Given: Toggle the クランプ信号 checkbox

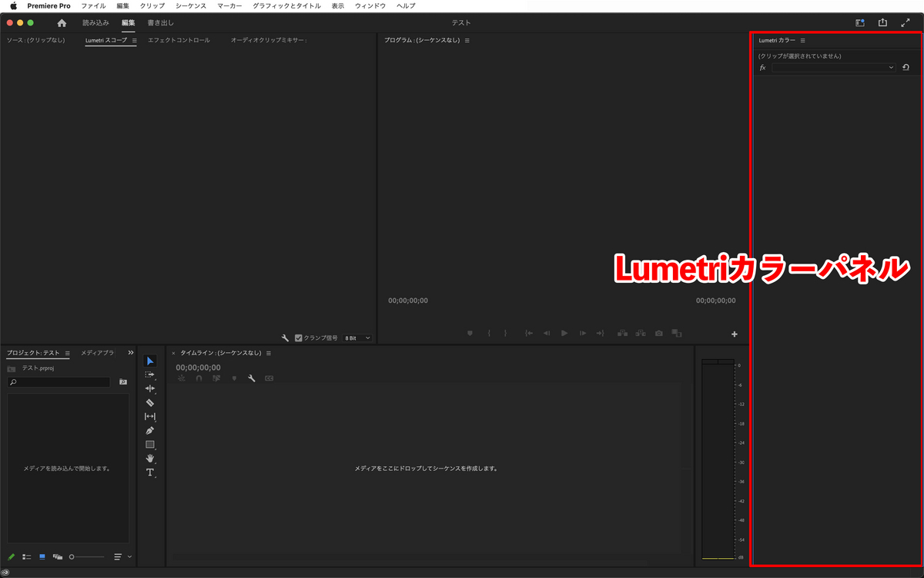Looking at the screenshot, I should pos(299,338).
